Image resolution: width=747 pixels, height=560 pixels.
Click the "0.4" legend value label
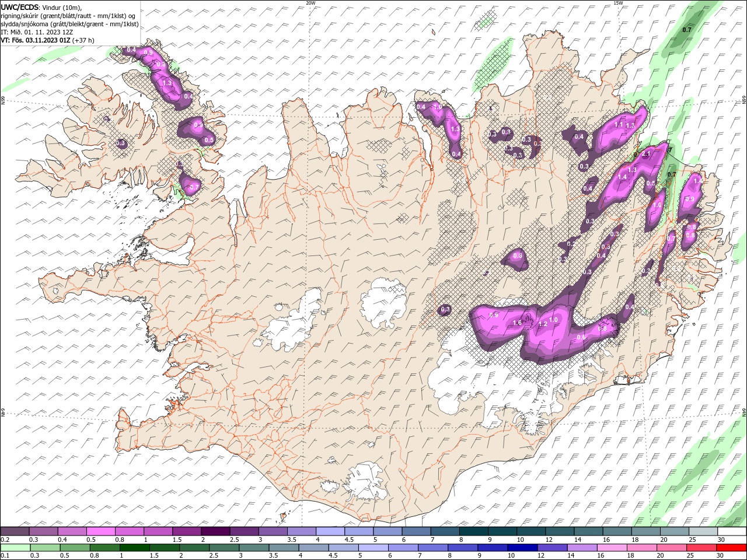(x=62, y=540)
